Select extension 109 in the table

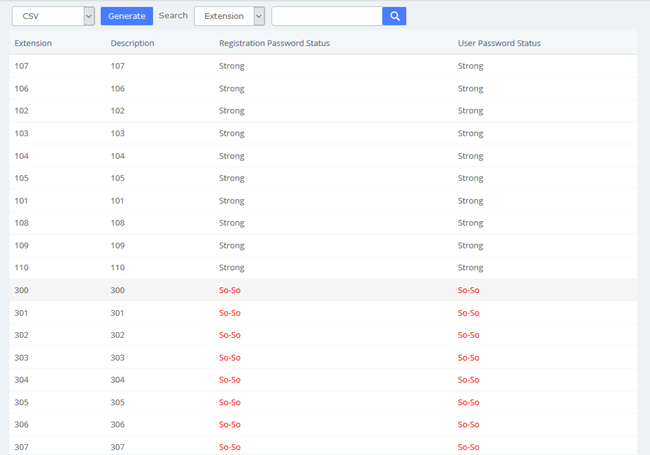coord(22,245)
